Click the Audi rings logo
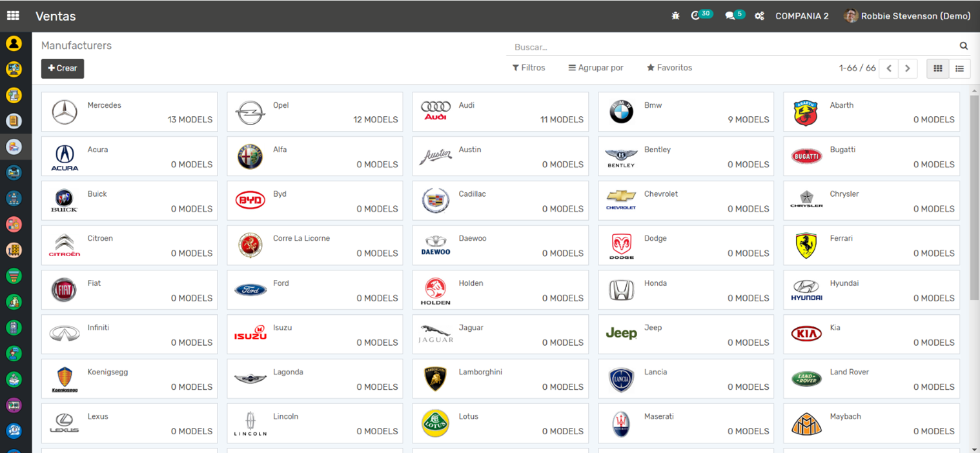Screen dimensions: 980x453 pyautogui.click(x=436, y=111)
